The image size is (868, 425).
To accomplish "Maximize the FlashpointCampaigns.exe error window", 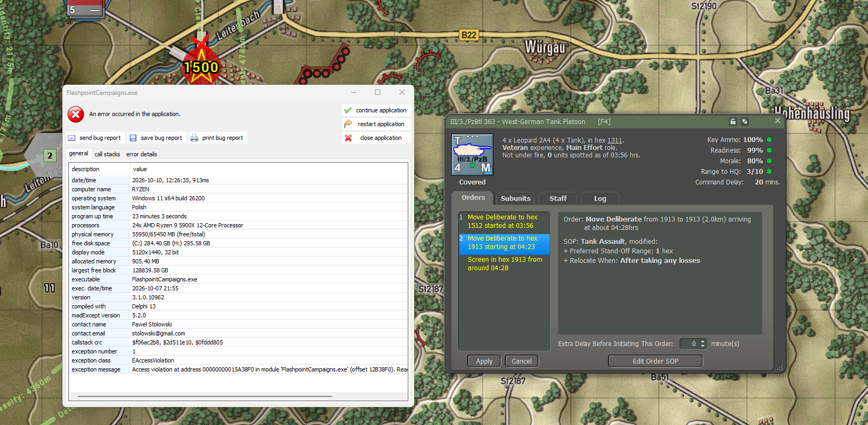I will 378,92.
